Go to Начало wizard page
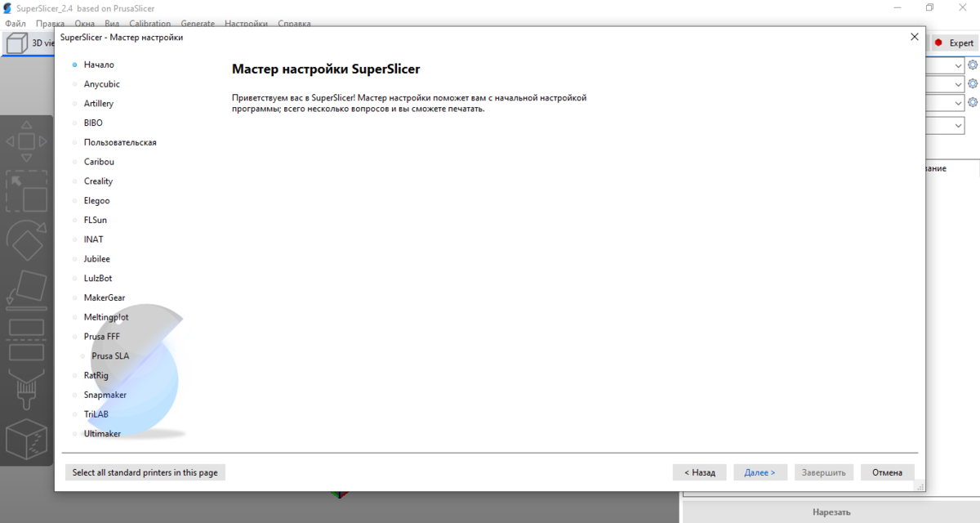 tap(99, 65)
